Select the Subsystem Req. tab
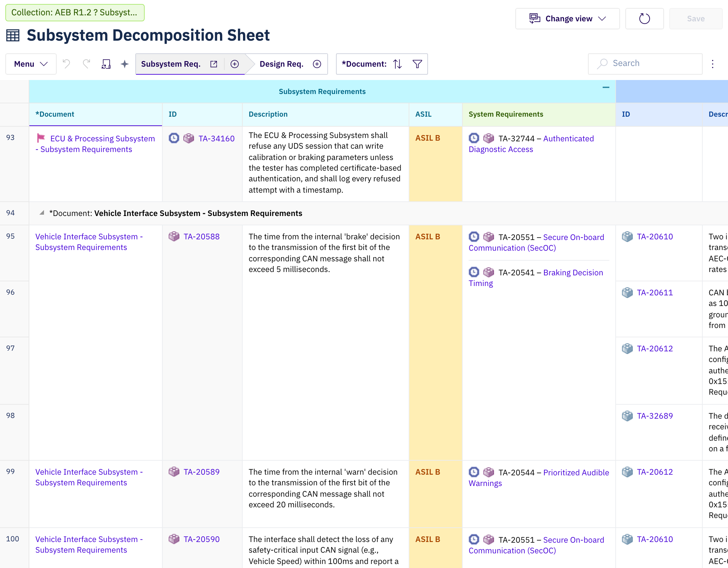This screenshot has width=728, height=568. [171, 64]
